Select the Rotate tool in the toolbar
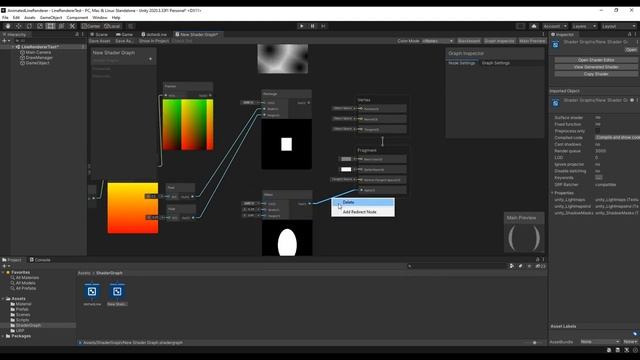The height and width of the screenshot is (360, 640). coord(29,26)
